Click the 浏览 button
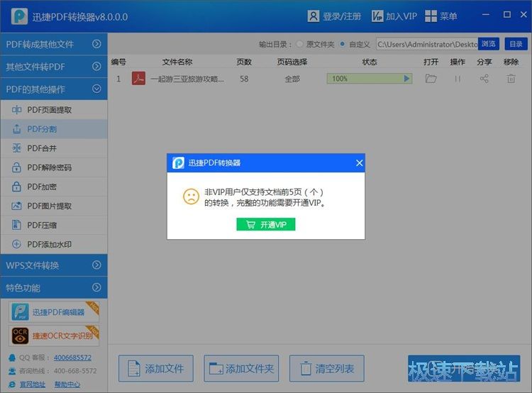532x393 pixels. [x=489, y=44]
